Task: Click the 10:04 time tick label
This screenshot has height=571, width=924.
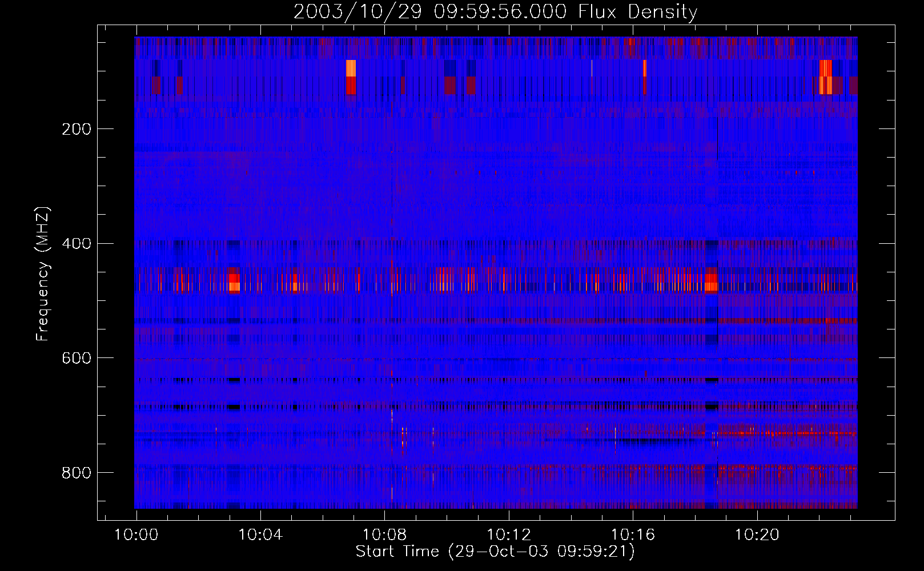Action: (x=260, y=535)
